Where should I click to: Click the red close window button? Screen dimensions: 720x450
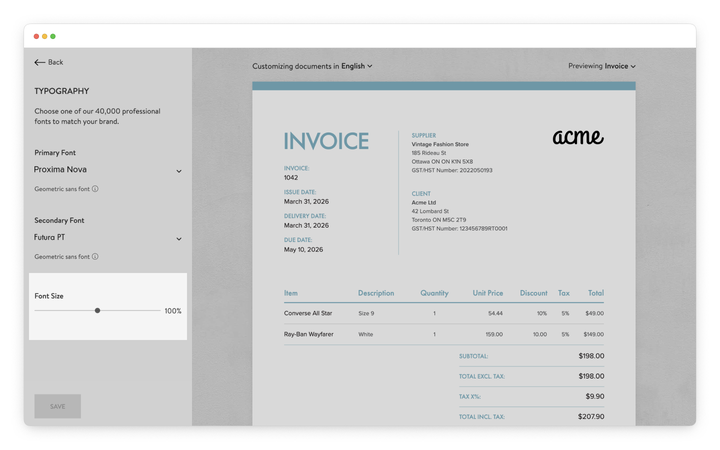[x=37, y=36]
